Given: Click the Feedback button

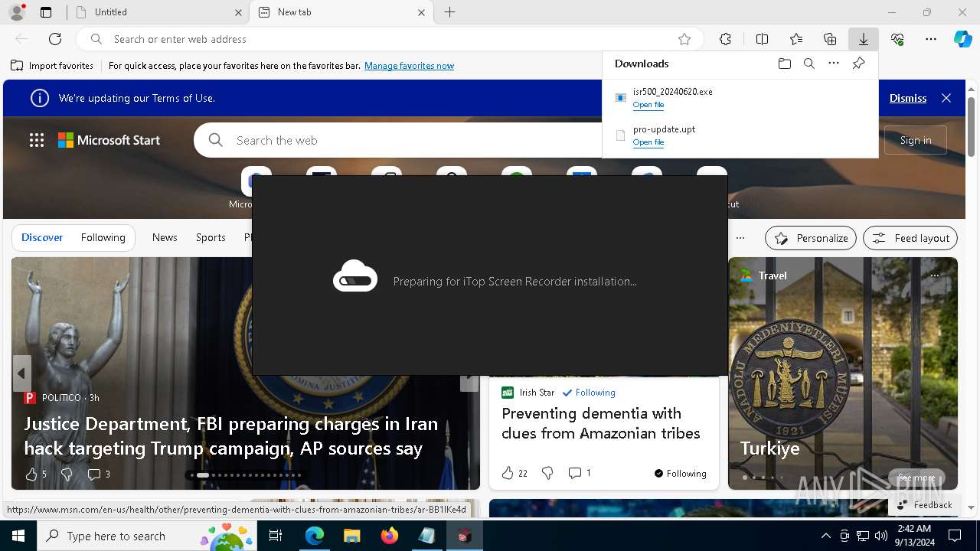Looking at the screenshot, I should click(924, 505).
